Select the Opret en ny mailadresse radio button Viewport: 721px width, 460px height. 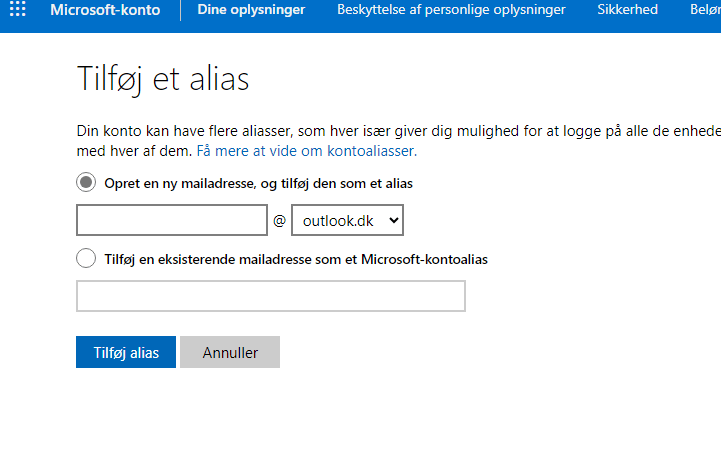86,182
